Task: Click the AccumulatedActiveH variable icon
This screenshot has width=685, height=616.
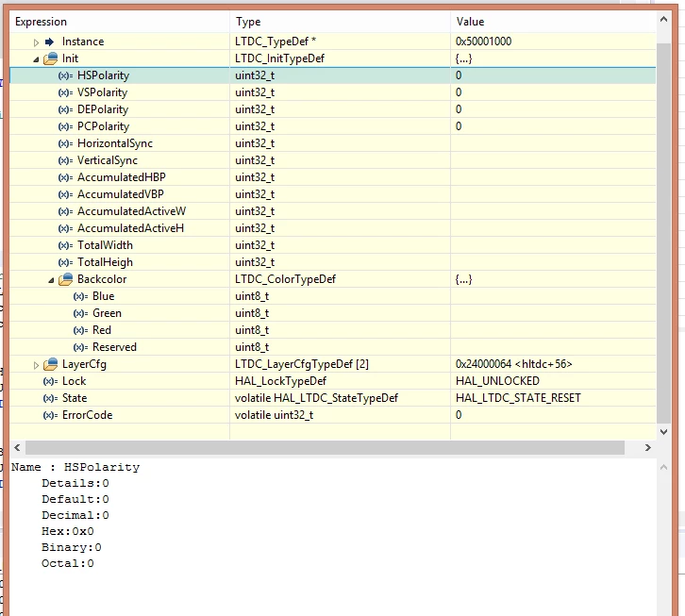Action: (x=65, y=229)
